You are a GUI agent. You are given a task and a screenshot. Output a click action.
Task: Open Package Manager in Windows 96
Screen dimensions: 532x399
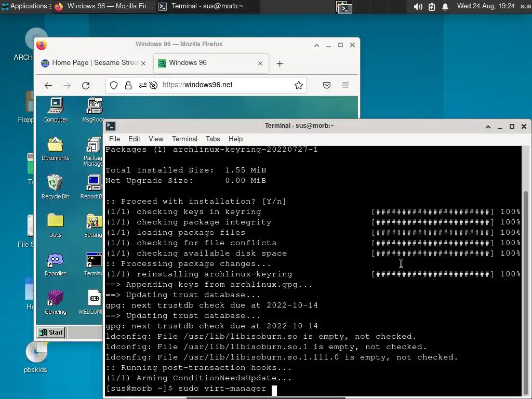(x=93, y=152)
